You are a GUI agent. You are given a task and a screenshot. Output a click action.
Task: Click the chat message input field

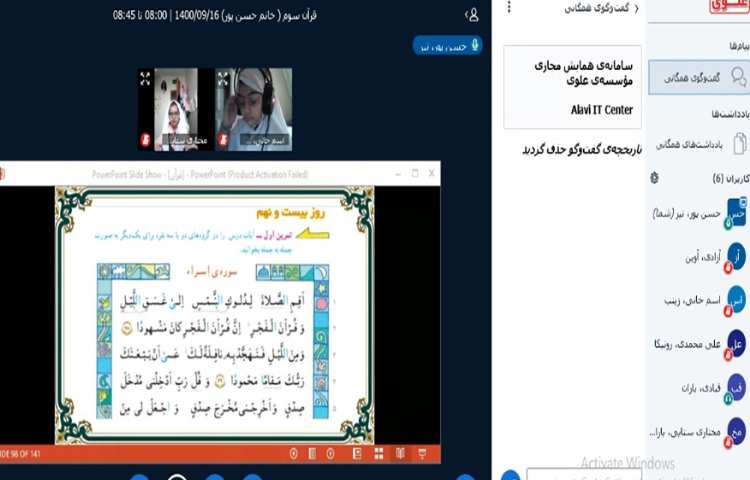584,474
